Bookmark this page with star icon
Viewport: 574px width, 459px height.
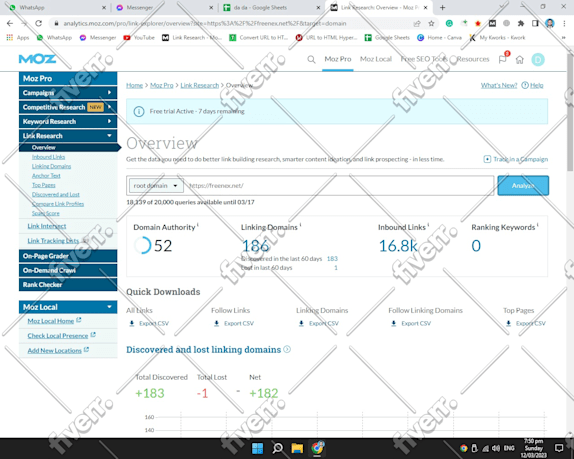pyautogui.click(x=431, y=23)
